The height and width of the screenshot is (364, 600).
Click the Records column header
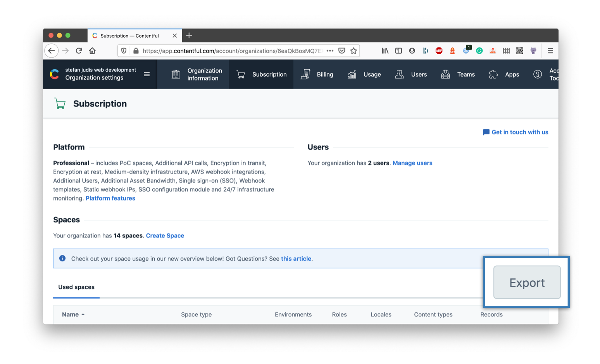tap(491, 314)
